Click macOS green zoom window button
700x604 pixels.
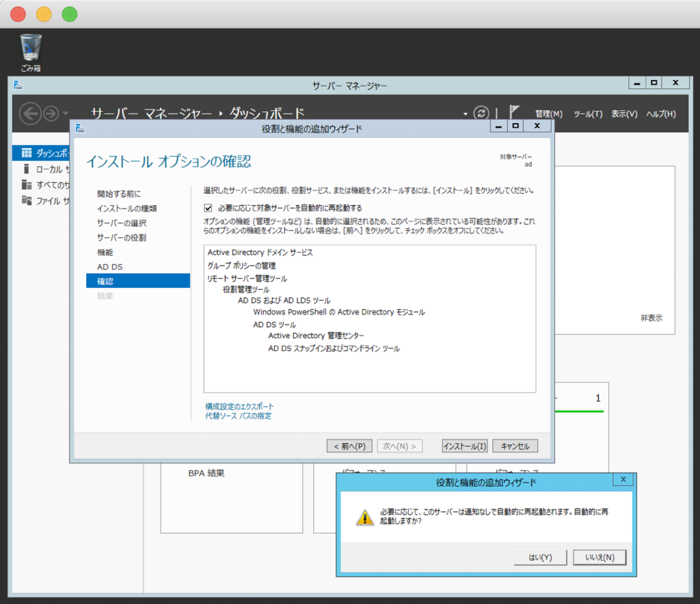click(x=69, y=14)
